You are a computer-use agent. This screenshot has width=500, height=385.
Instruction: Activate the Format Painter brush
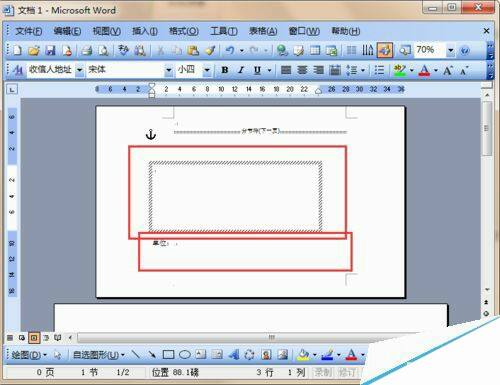click(210, 50)
